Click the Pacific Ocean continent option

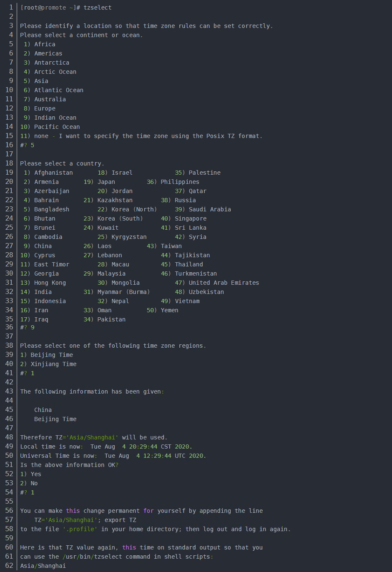57,127
